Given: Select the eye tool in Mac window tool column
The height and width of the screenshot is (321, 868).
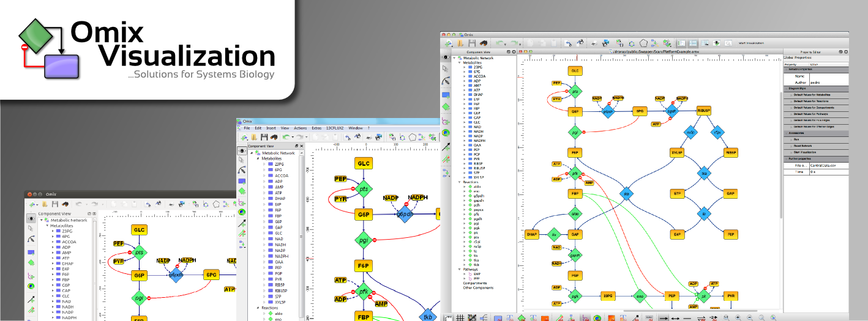Looking at the screenshot, I should [x=446, y=57].
